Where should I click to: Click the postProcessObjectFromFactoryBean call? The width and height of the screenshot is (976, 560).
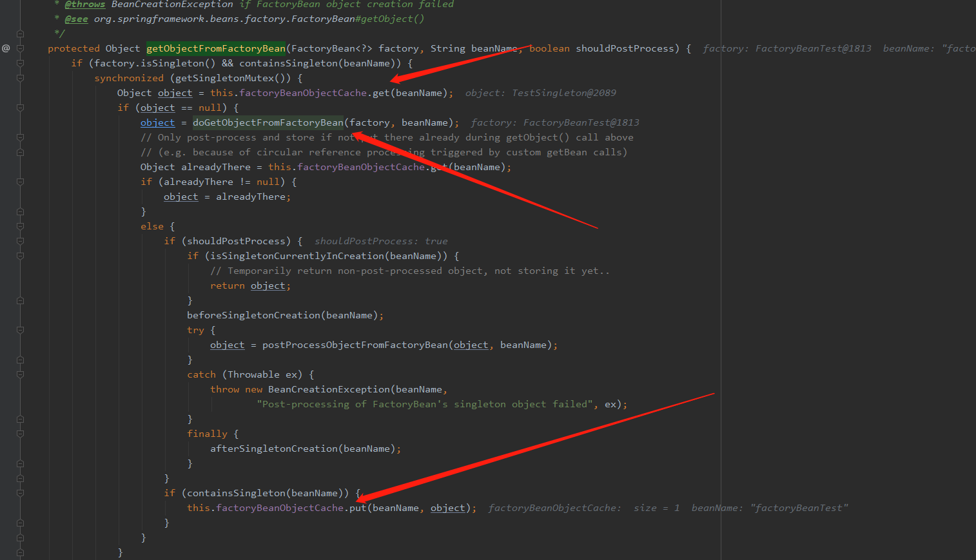tap(355, 345)
